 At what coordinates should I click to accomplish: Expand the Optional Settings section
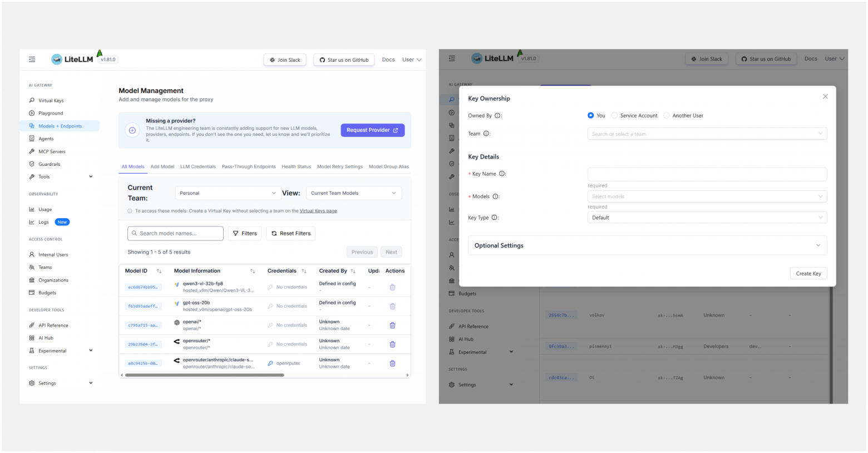coord(647,245)
